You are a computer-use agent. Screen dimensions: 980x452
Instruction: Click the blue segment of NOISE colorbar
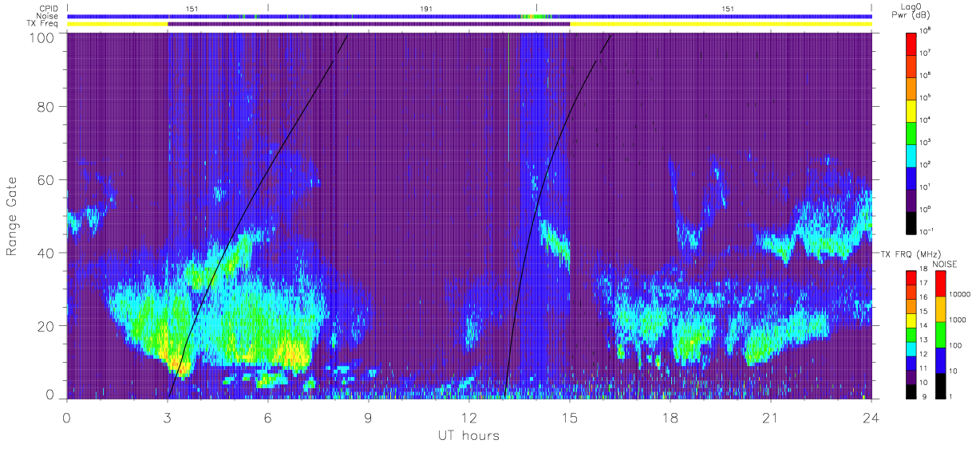pyautogui.click(x=940, y=359)
